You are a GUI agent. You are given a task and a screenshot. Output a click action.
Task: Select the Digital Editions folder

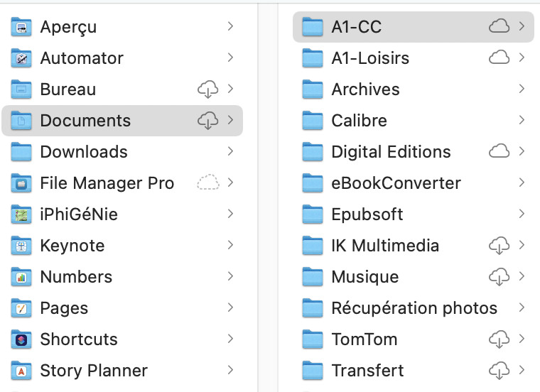pyautogui.click(x=391, y=152)
